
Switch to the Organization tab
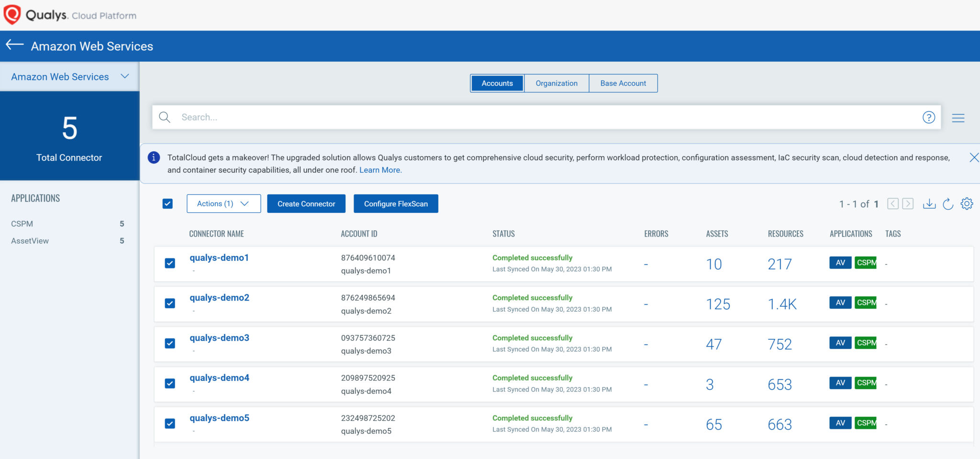556,83
